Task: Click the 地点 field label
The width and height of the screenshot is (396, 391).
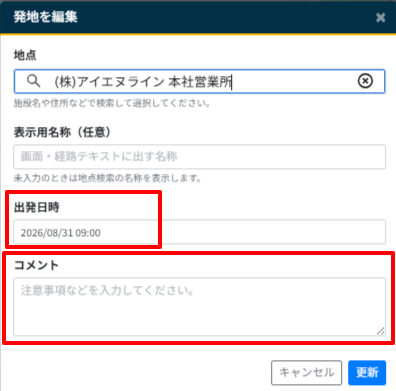Action: click(x=25, y=55)
